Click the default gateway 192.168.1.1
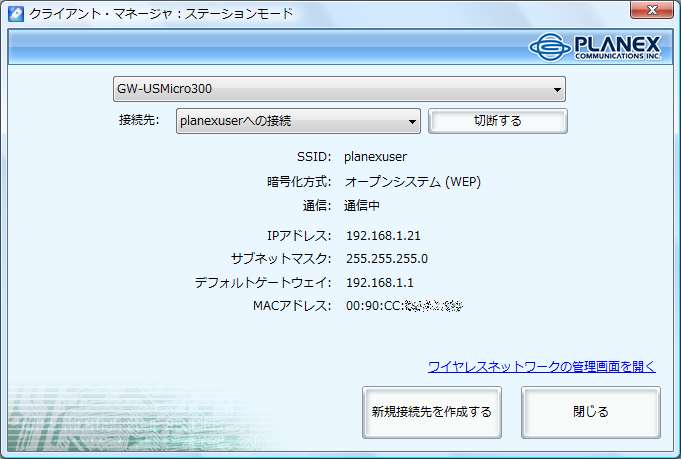 380,283
